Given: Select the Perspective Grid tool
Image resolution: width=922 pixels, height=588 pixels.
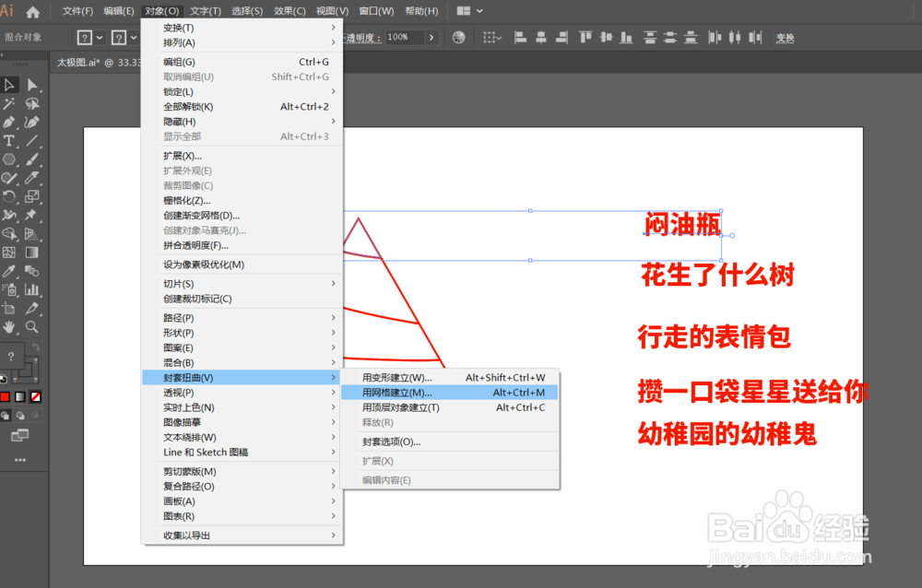Looking at the screenshot, I should point(31,234).
